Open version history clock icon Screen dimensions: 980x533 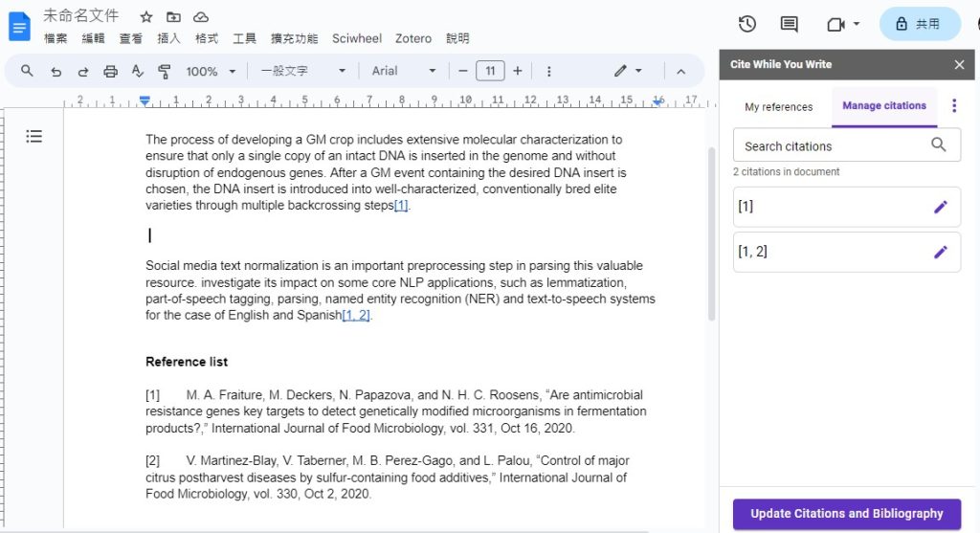coord(746,24)
